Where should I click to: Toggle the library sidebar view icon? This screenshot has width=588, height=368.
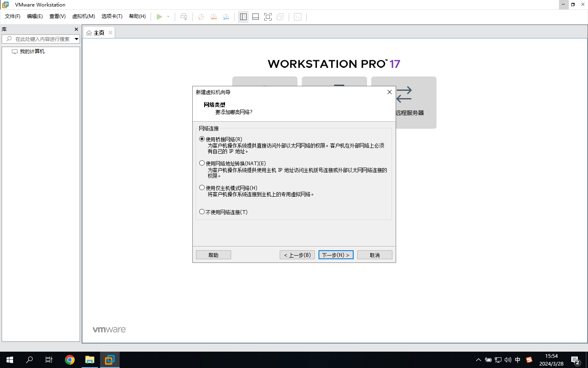(243, 17)
